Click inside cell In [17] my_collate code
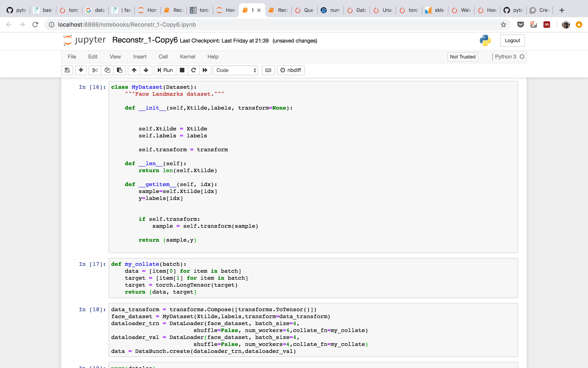The image size is (588, 368). [x=313, y=278]
